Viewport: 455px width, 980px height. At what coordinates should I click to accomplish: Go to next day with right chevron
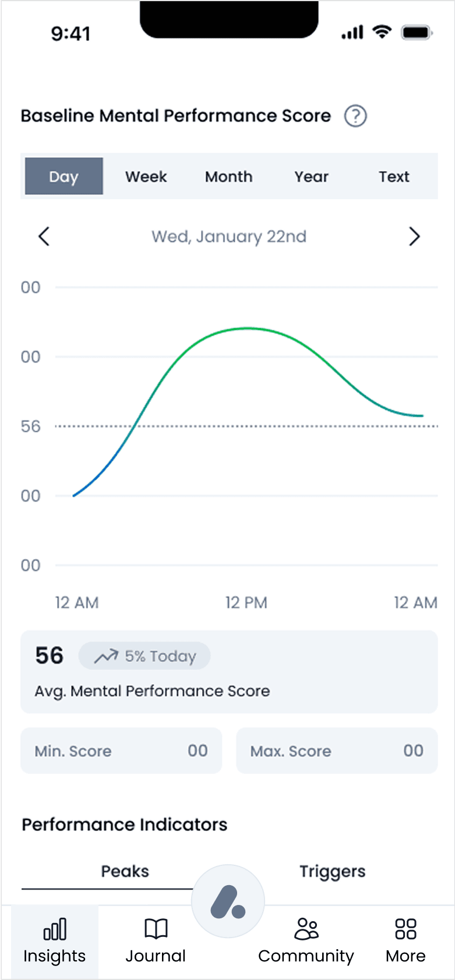[414, 236]
